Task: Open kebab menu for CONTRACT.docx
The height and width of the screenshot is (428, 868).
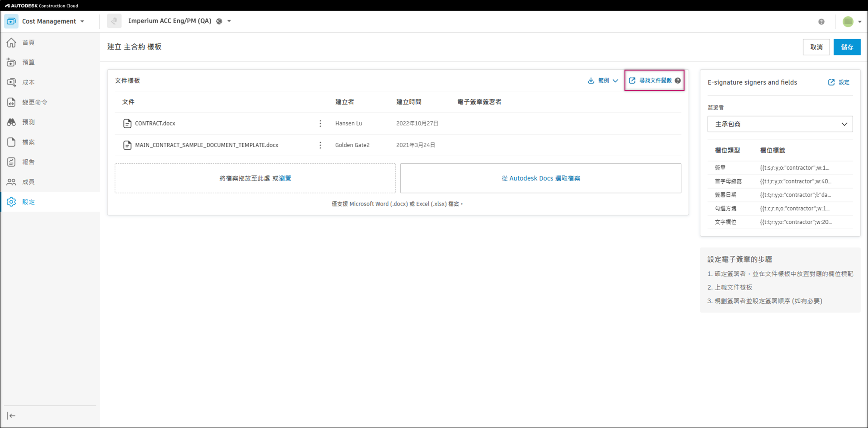Action: [x=320, y=123]
